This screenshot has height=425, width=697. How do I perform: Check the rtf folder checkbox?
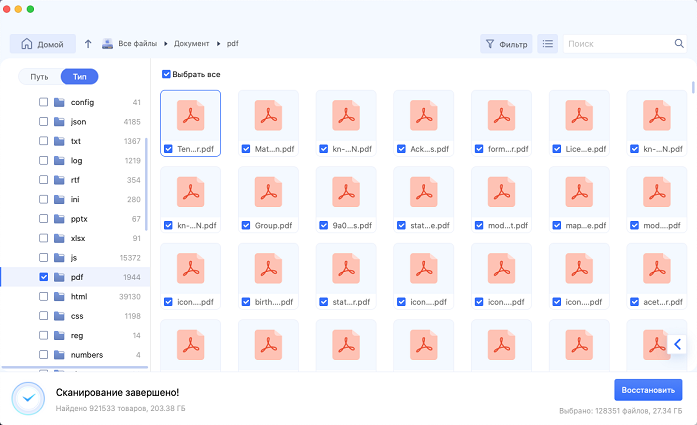pos(44,180)
